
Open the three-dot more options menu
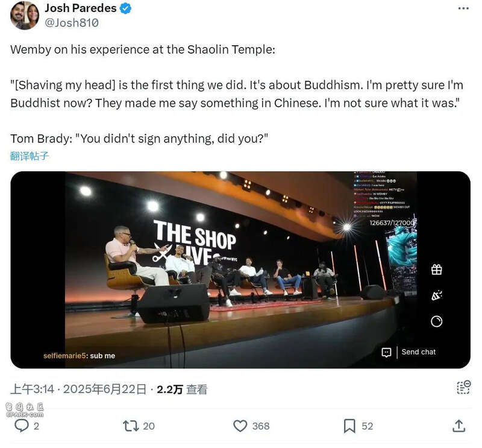point(463,8)
